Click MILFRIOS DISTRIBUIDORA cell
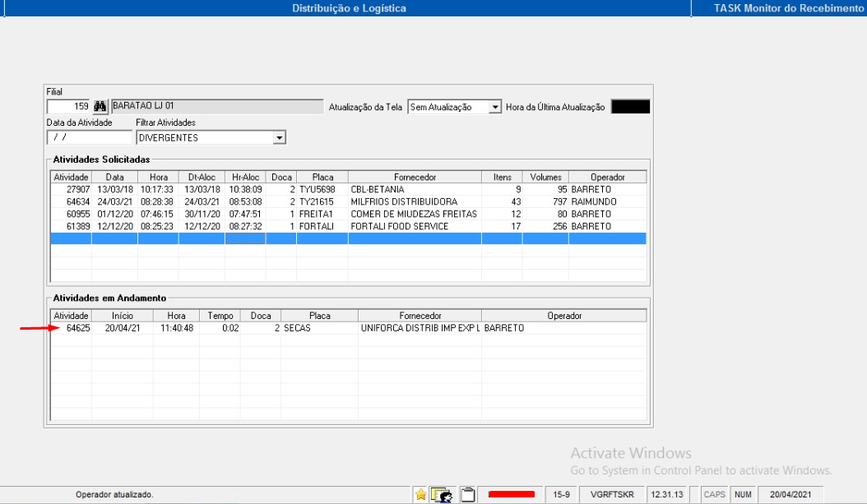This screenshot has height=504, width=867. [415, 201]
